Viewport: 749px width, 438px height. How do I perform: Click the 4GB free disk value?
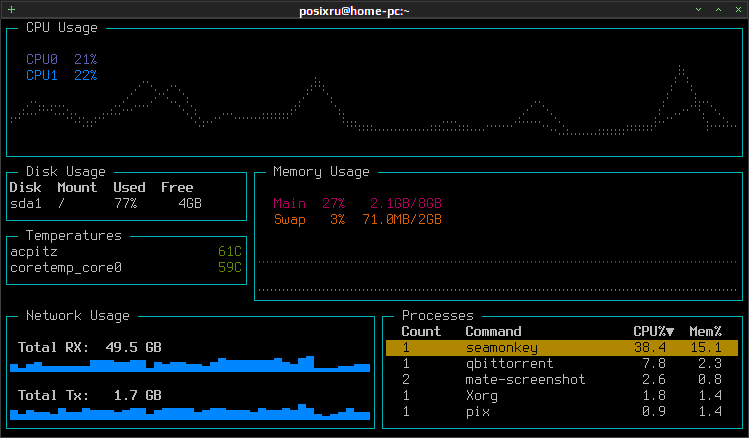tap(190, 203)
